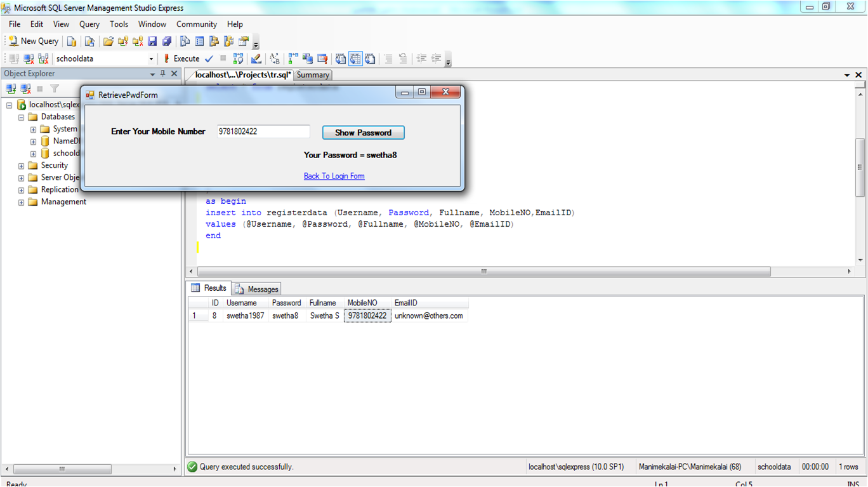
Task: Enable Include Actual Execution Plan
Action: 293,58
